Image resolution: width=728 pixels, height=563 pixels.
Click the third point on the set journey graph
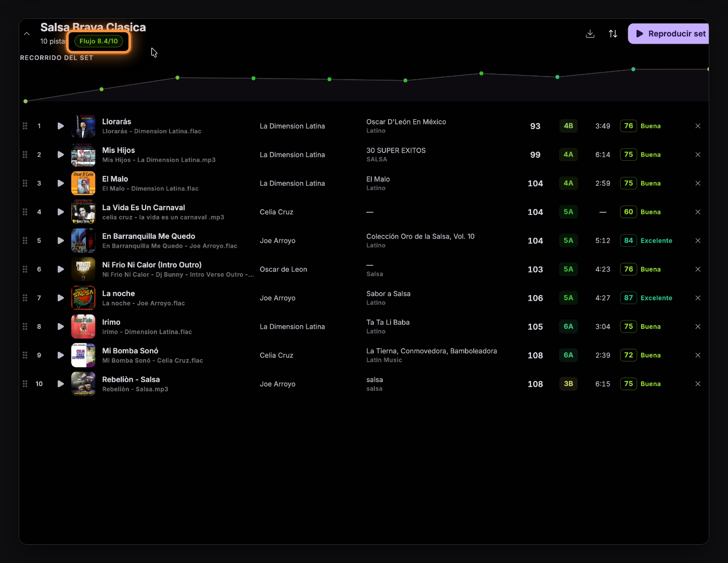click(177, 78)
